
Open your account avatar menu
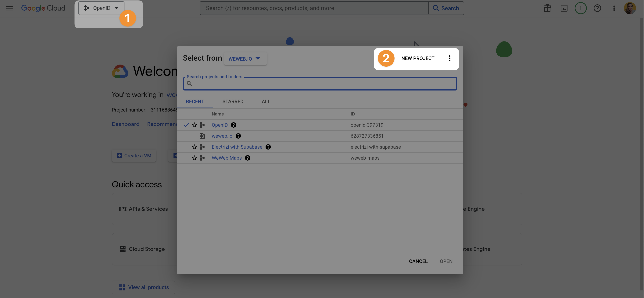click(630, 8)
